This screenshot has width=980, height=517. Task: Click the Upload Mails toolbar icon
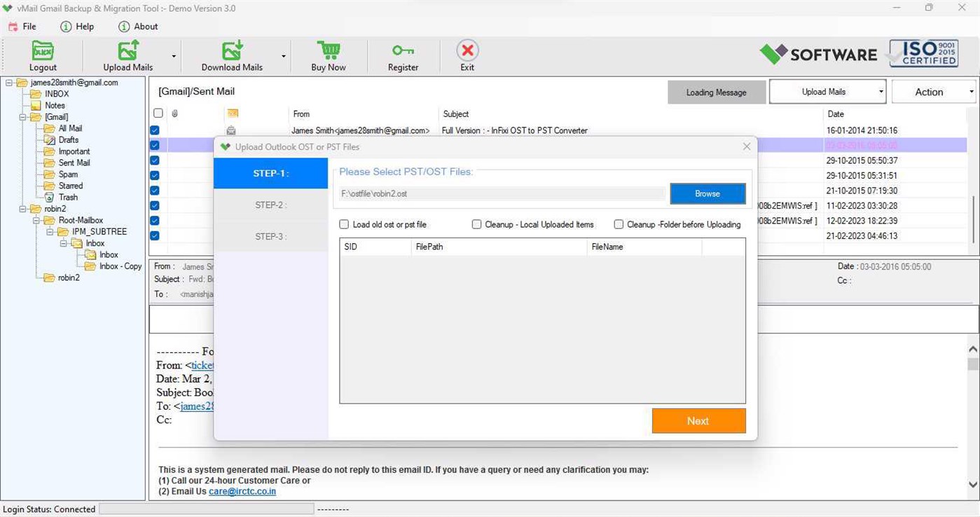[128, 50]
